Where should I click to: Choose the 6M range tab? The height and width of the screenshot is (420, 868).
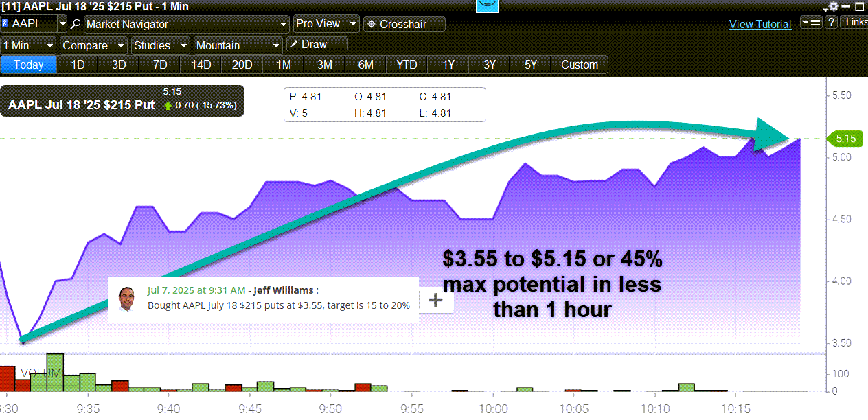(366, 65)
